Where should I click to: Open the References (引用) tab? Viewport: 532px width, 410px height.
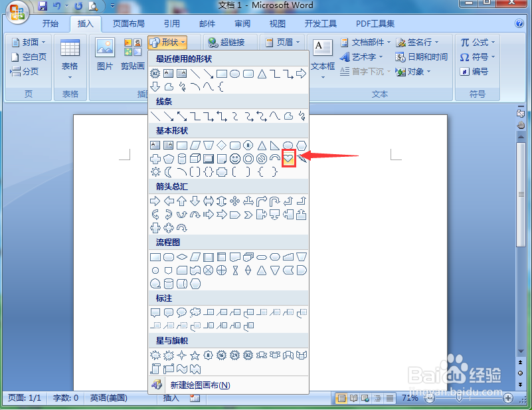[171, 23]
